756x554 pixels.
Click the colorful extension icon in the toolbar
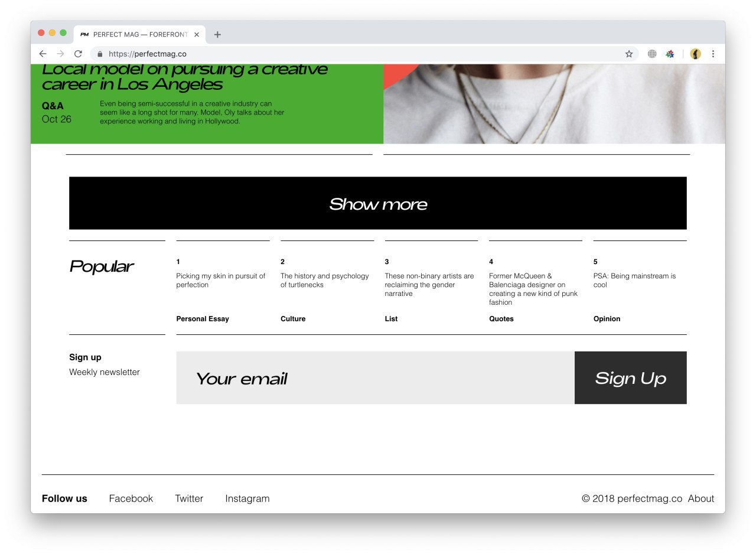click(670, 54)
